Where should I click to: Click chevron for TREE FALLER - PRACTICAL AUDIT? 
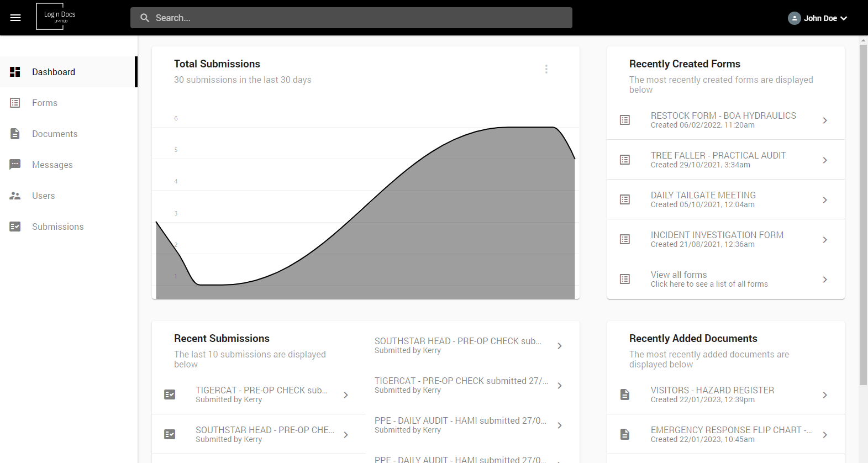pos(825,160)
